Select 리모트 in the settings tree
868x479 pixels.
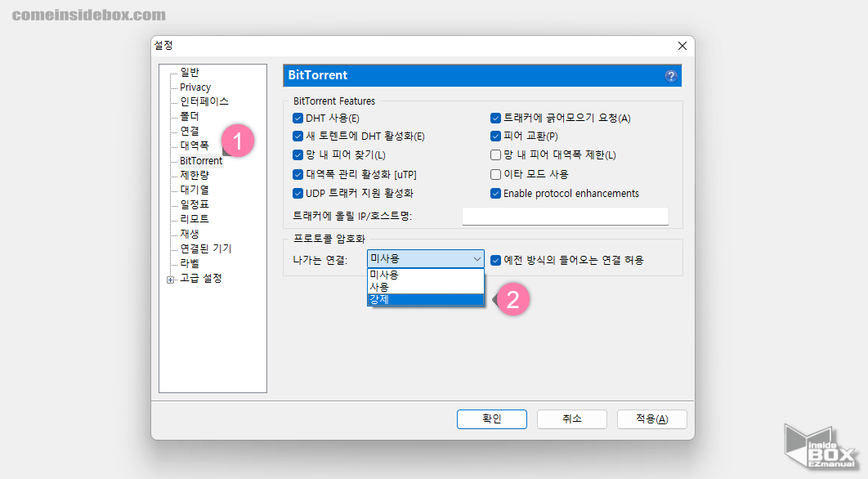point(195,219)
